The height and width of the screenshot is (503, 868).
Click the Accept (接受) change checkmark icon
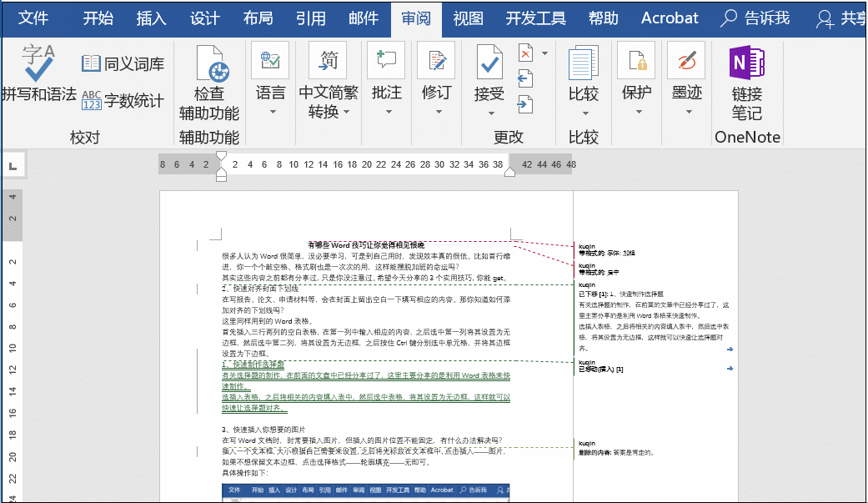(489, 63)
